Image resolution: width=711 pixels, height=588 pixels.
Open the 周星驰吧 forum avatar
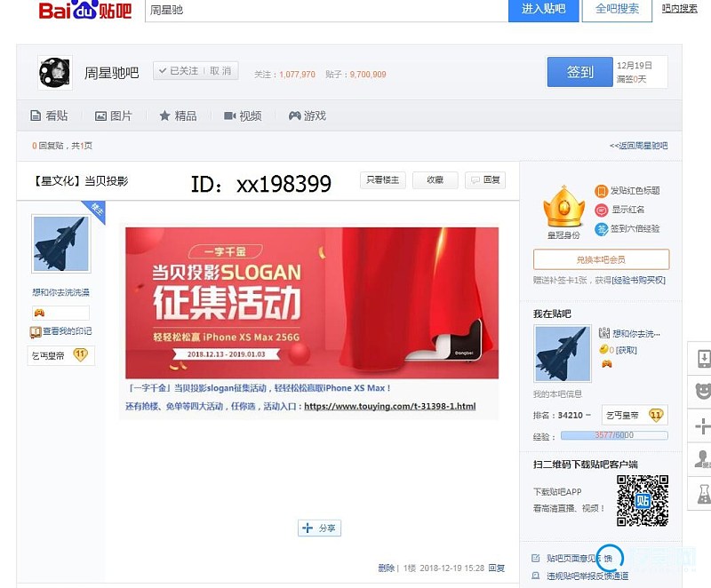coord(55,73)
